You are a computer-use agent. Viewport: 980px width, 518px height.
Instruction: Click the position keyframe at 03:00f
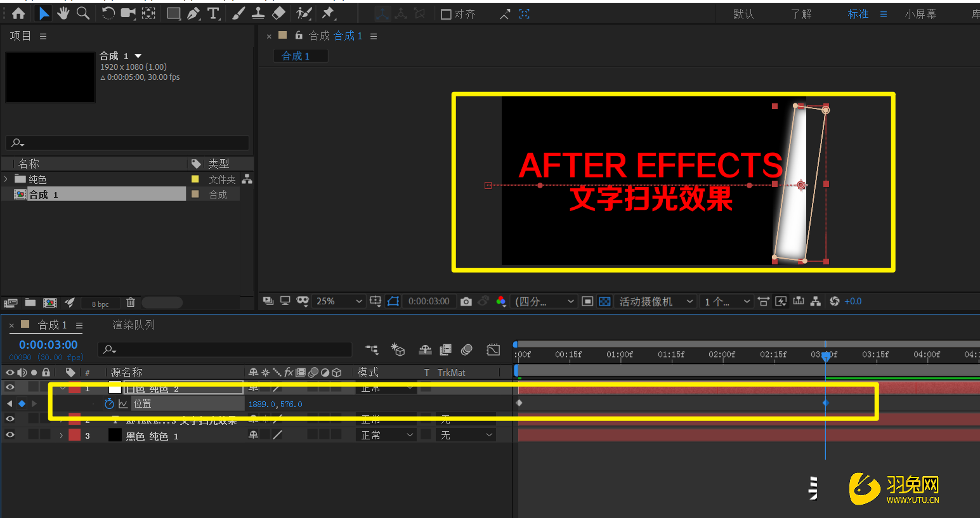click(x=825, y=403)
